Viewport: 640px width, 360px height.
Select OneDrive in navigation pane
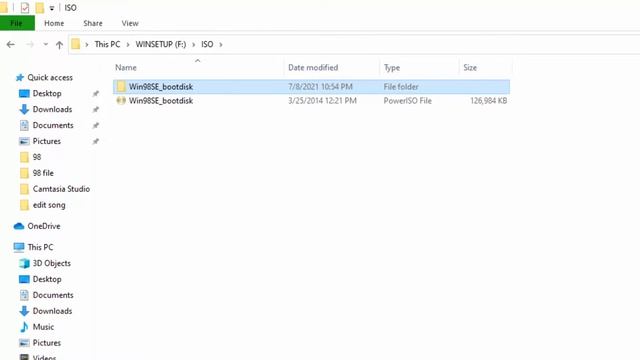tap(44, 226)
